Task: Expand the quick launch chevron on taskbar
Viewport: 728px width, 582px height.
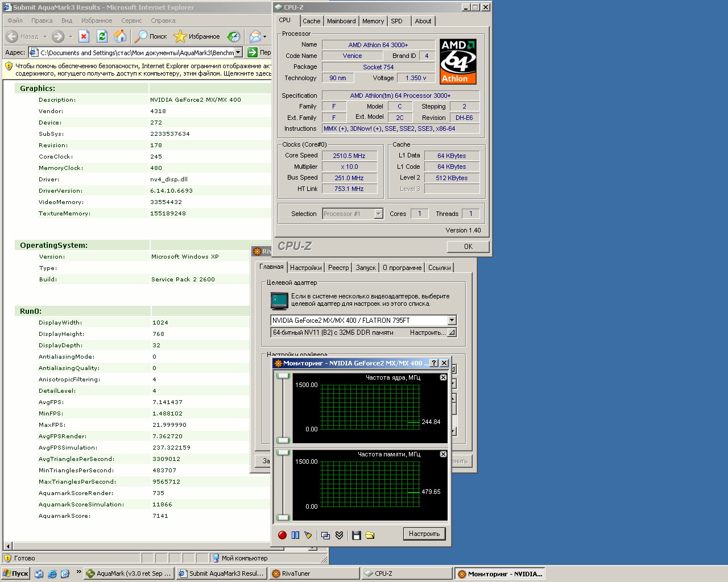Action: point(78,572)
